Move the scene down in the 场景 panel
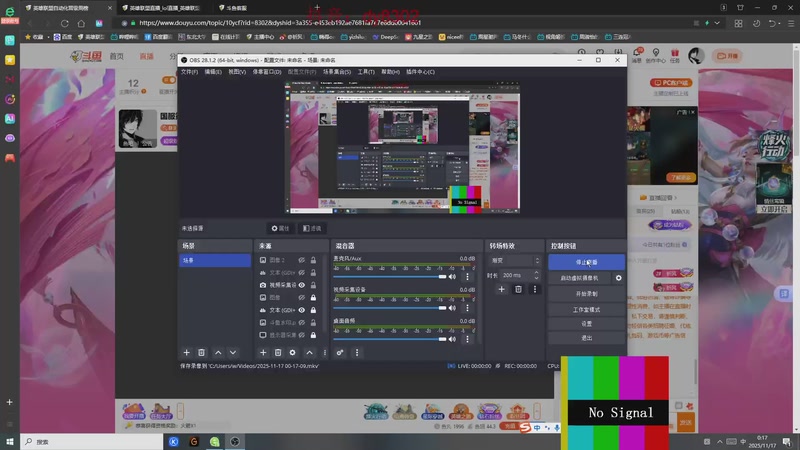The width and height of the screenshot is (800, 450). click(x=233, y=353)
